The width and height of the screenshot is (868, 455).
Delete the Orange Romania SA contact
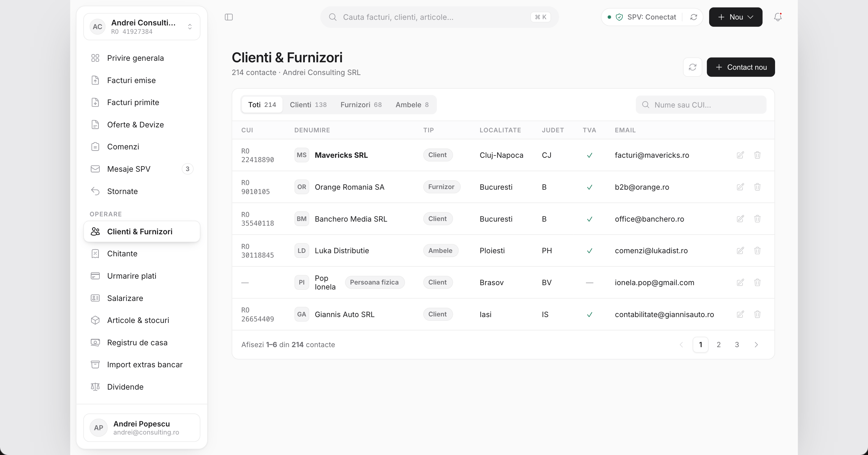(757, 187)
